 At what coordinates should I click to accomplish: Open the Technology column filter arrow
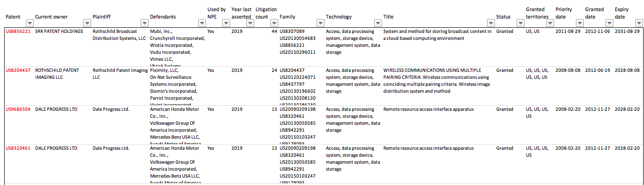point(378,23)
